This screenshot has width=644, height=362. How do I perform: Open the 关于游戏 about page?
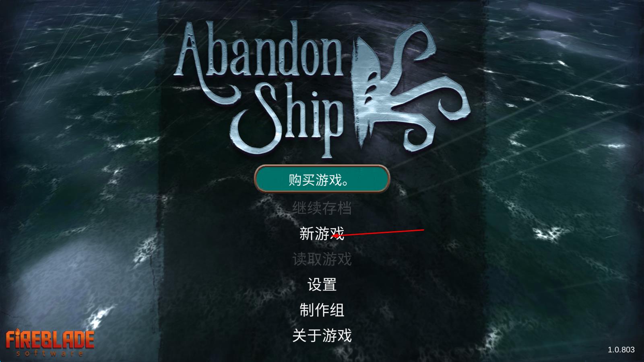pos(322,335)
